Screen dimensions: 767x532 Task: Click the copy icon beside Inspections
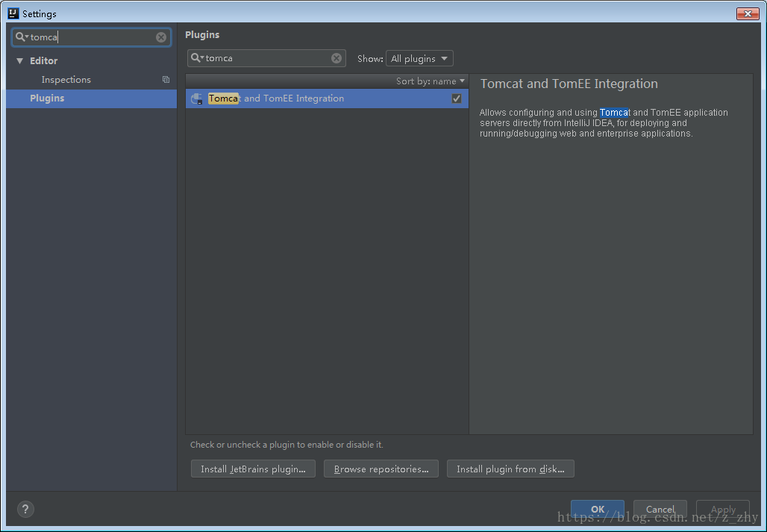click(166, 80)
